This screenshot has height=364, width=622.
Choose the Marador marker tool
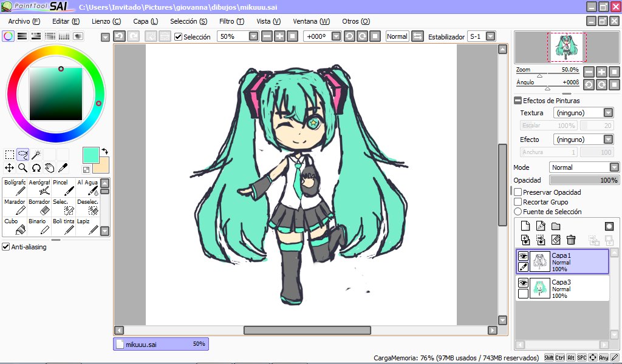tap(15, 207)
